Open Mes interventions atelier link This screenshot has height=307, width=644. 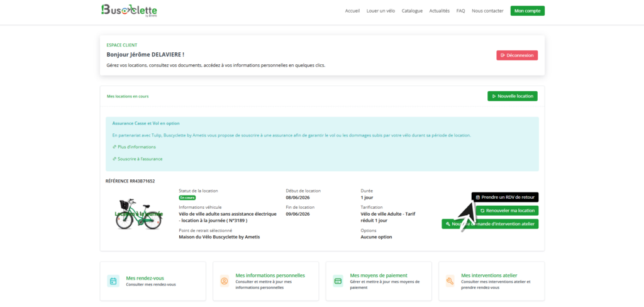coord(489,276)
